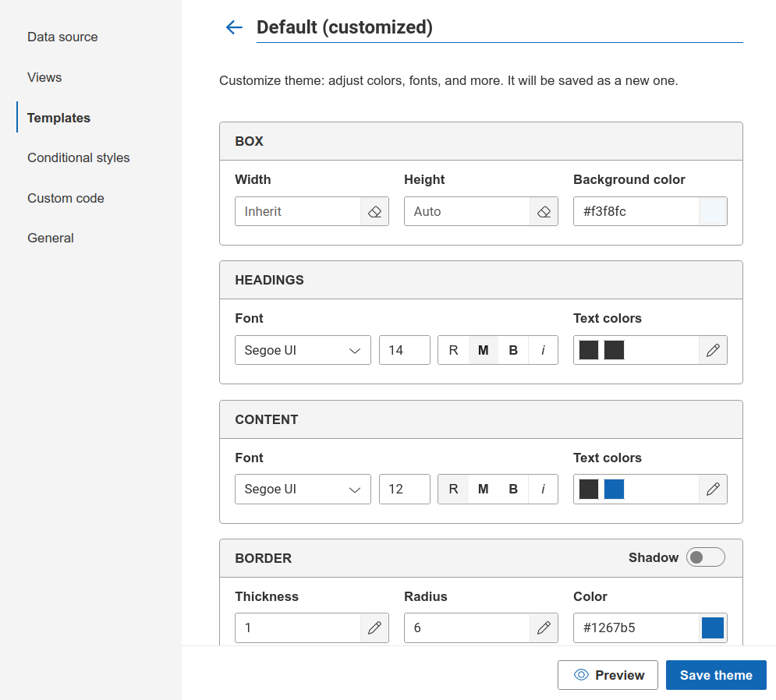Click the theme name title field
Screen dimensions: 776x700
500,28
